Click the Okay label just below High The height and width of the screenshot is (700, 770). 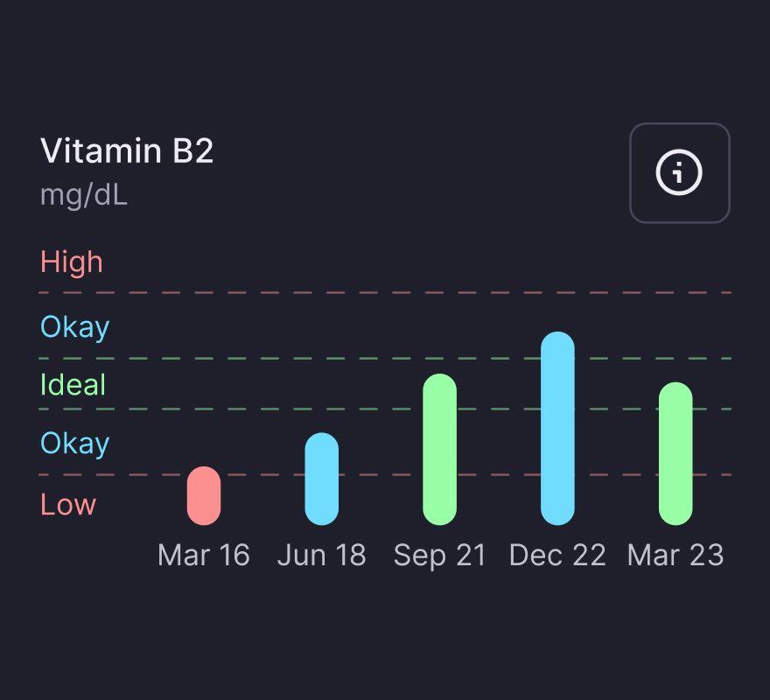[x=75, y=326]
